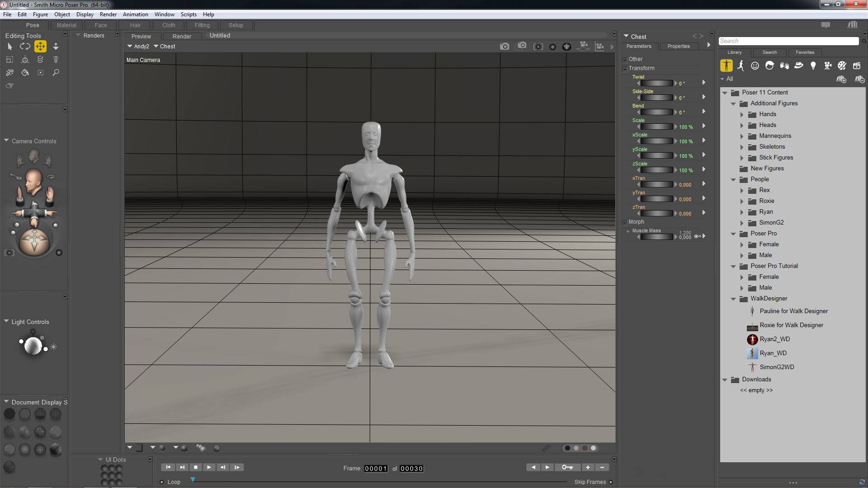Screen dimensions: 868x488
Task: Open the Hair library category
Action: (769, 66)
